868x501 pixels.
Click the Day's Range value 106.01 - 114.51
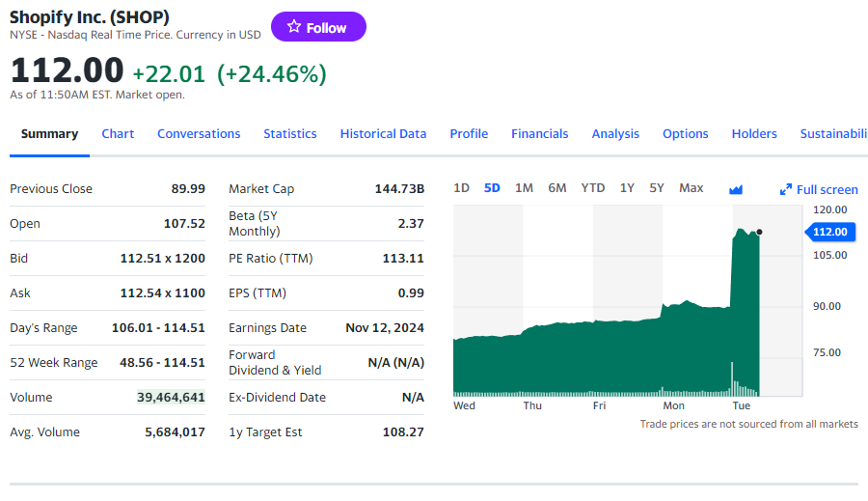(158, 327)
